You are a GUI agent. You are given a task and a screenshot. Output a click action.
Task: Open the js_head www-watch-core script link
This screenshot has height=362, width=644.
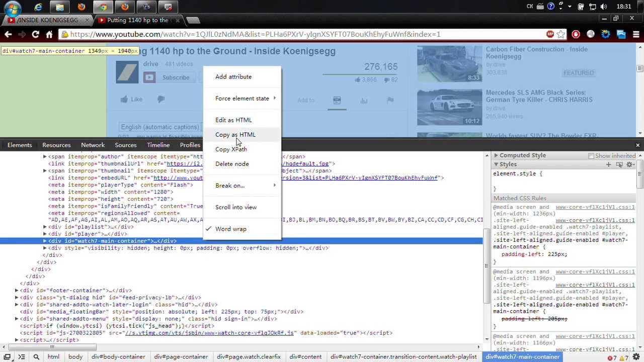[209, 333]
